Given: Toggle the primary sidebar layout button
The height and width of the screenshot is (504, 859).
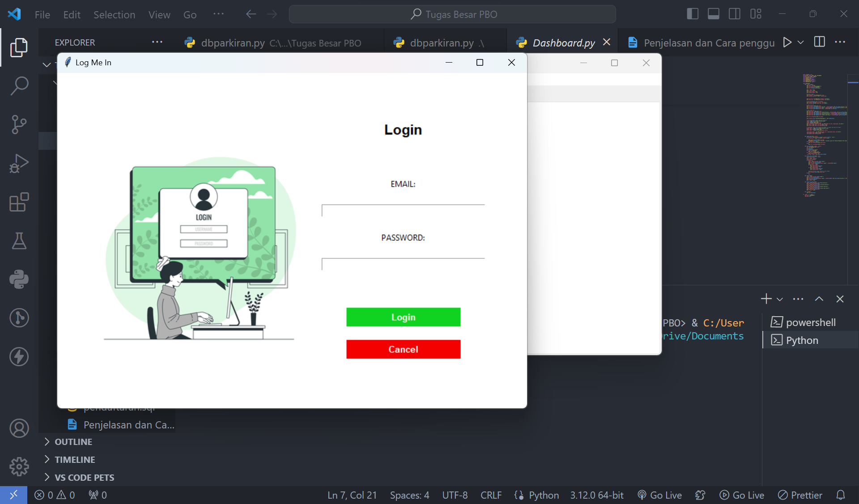Looking at the screenshot, I should coord(692,14).
